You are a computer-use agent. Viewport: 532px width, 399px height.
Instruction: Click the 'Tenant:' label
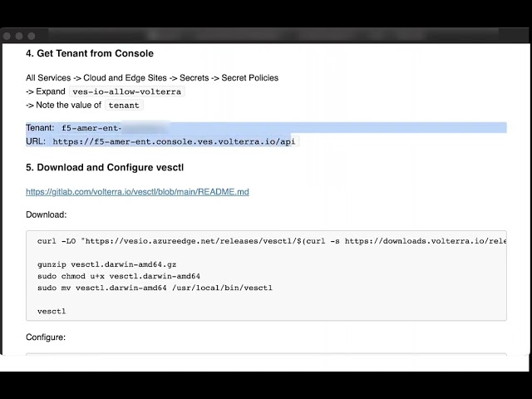click(x=40, y=128)
